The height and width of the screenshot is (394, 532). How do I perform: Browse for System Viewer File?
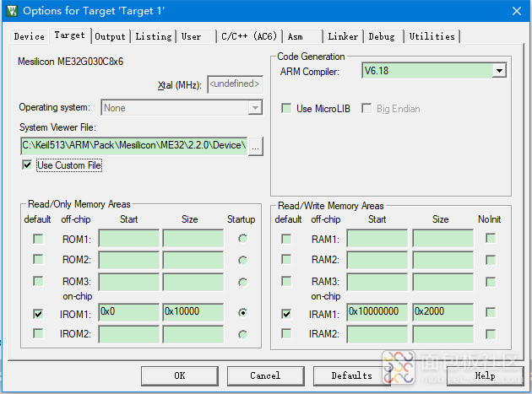tap(256, 147)
